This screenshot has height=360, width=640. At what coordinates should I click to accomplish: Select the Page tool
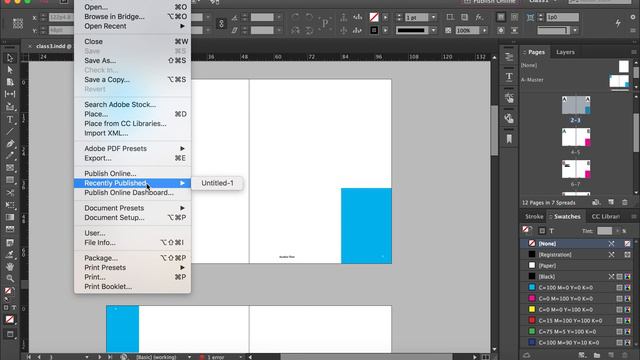tap(10, 82)
